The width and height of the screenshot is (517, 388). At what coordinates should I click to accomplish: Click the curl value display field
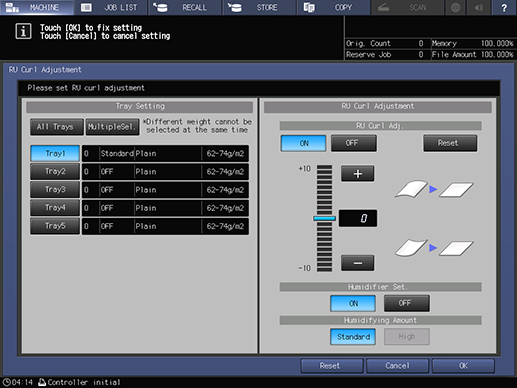click(x=358, y=218)
